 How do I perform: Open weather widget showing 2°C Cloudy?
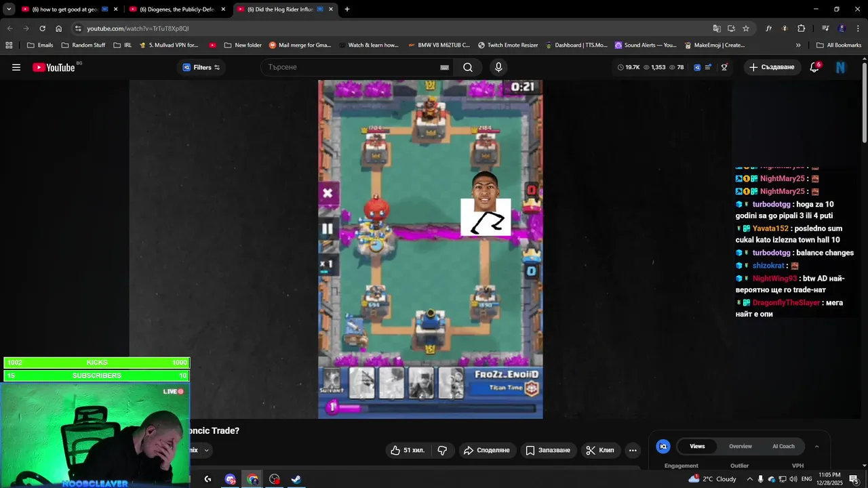click(x=712, y=479)
